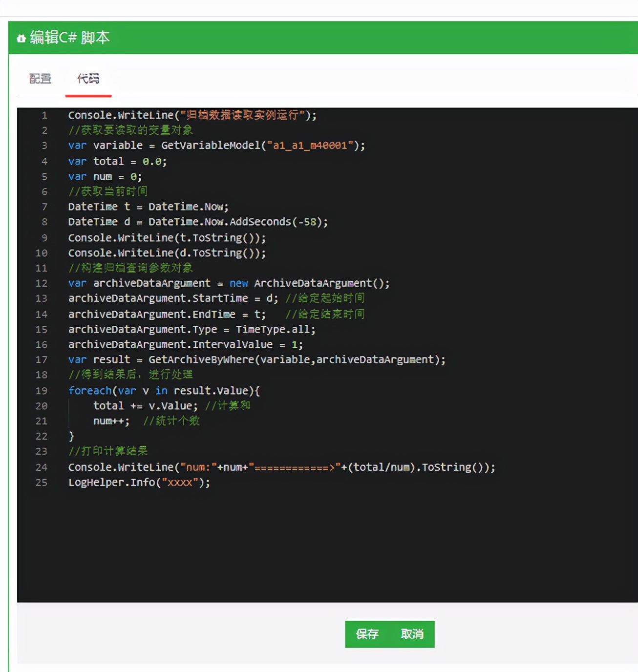This screenshot has height=672, width=638.
Task: Click the foreach(var v in result.Value) line
Action: [164, 391]
